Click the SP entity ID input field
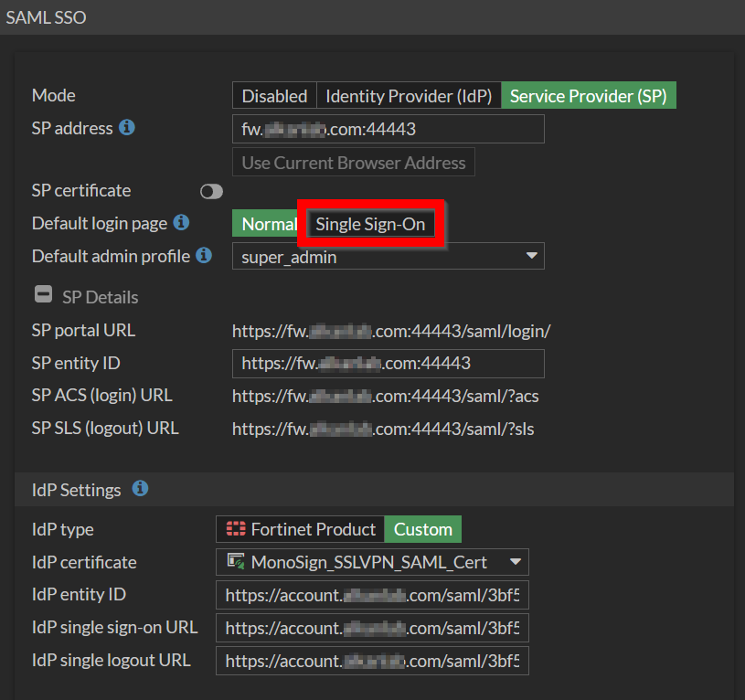This screenshot has width=745, height=700. tap(388, 363)
